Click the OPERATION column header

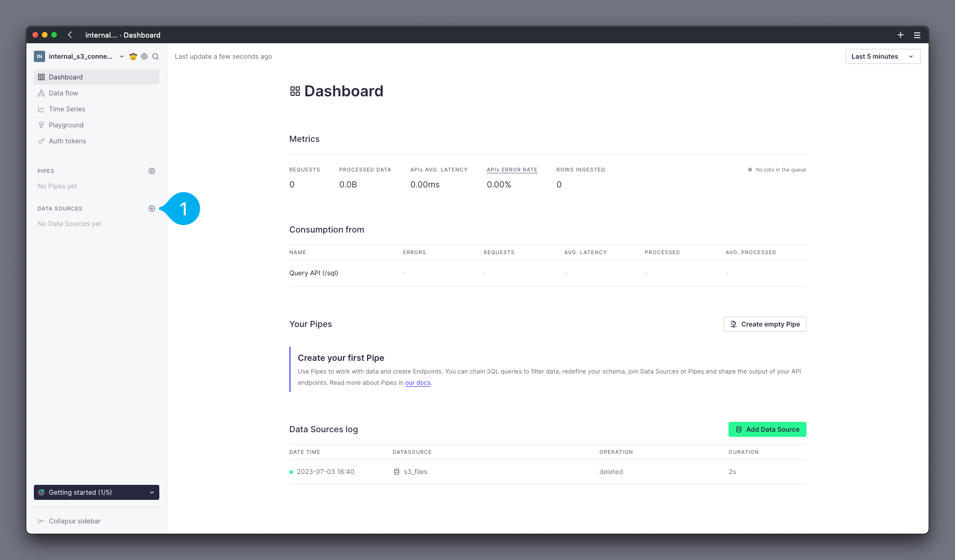pyautogui.click(x=616, y=452)
